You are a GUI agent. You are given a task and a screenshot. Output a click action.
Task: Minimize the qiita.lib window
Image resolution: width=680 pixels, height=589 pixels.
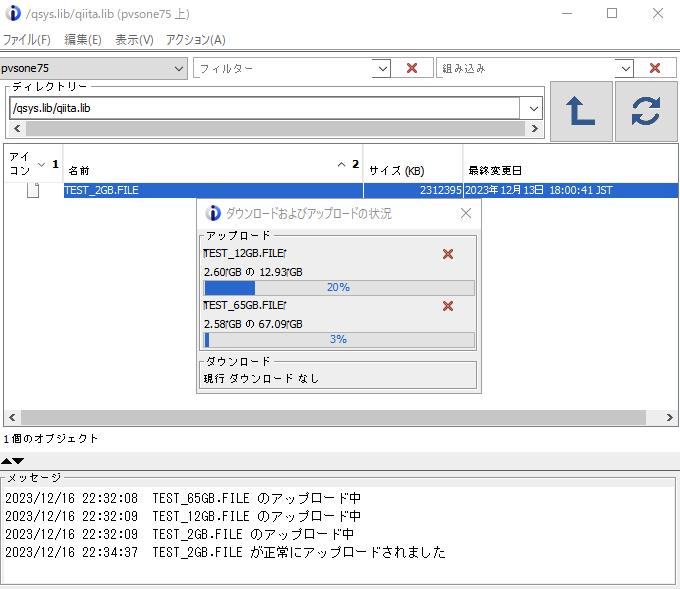click(567, 13)
